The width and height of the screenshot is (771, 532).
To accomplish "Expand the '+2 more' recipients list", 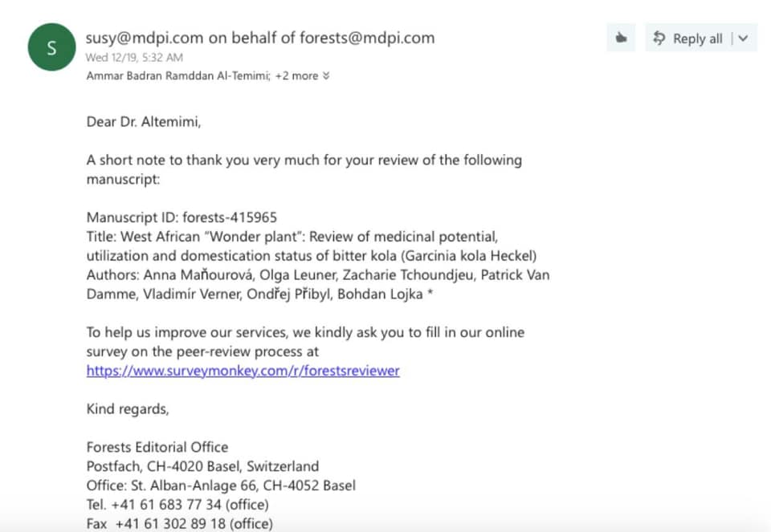I will (x=296, y=75).
